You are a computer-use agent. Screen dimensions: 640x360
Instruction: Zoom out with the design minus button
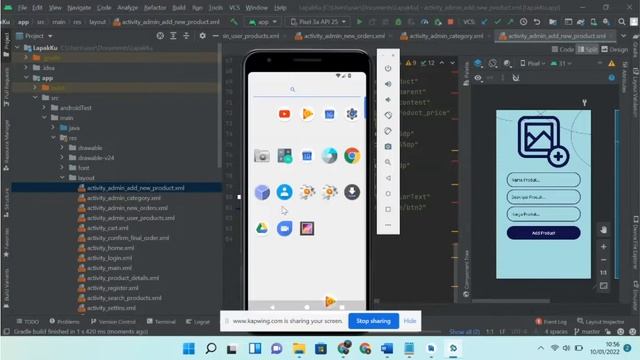coord(603,260)
